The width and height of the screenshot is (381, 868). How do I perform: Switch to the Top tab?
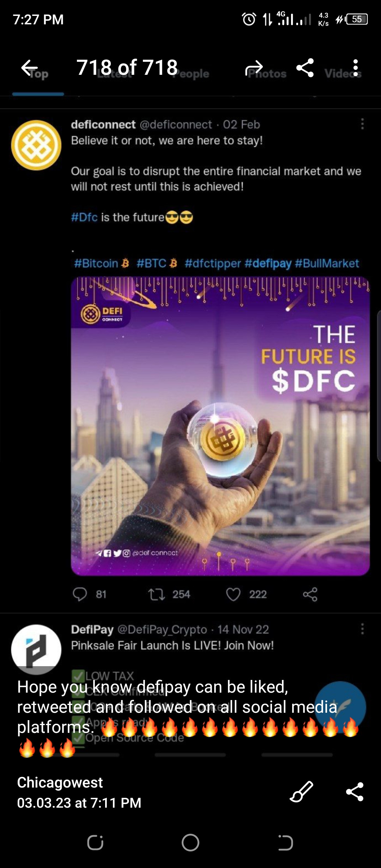(x=38, y=74)
